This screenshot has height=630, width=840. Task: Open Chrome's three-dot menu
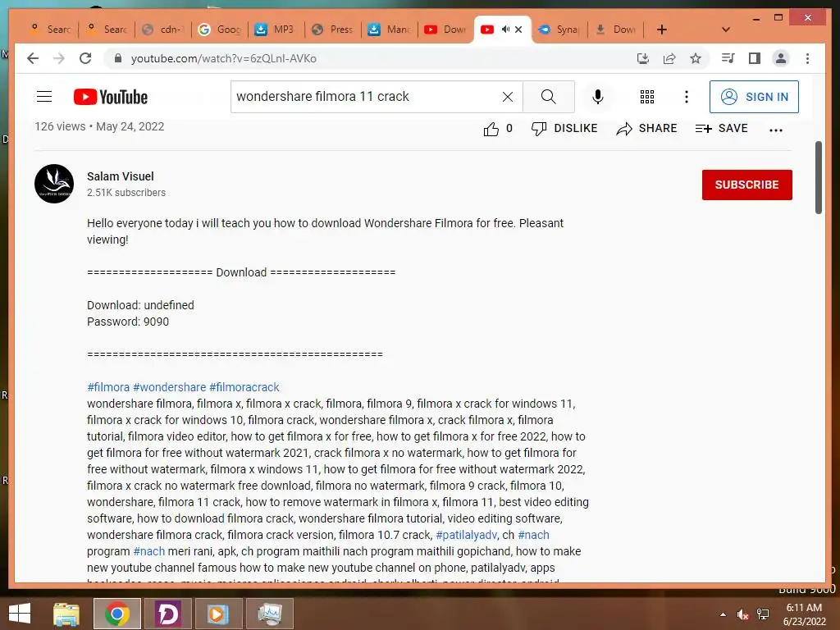pyautogui.click(x=807, y=58)
